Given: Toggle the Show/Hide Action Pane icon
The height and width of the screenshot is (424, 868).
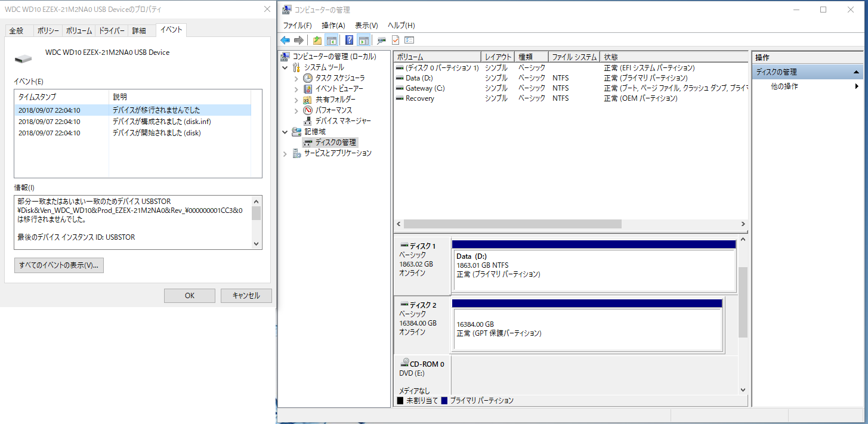Looking at the screenshot, I should (x=363, y=40).
